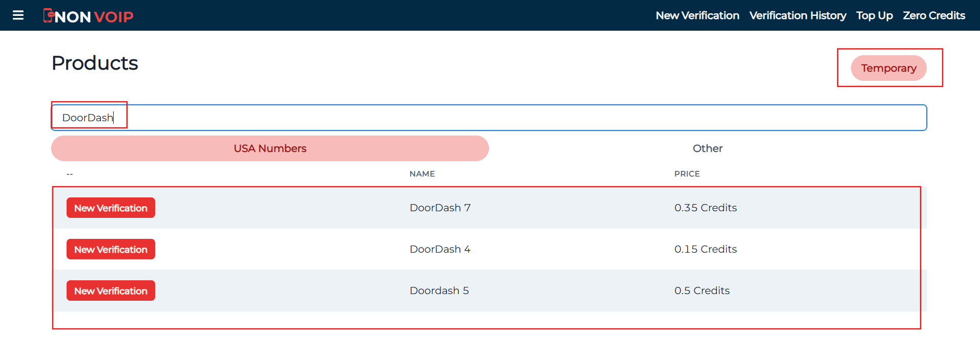Screen dimensions: 980x357
Task: Click the 0.5 Credits price
Action: point(702,291)
